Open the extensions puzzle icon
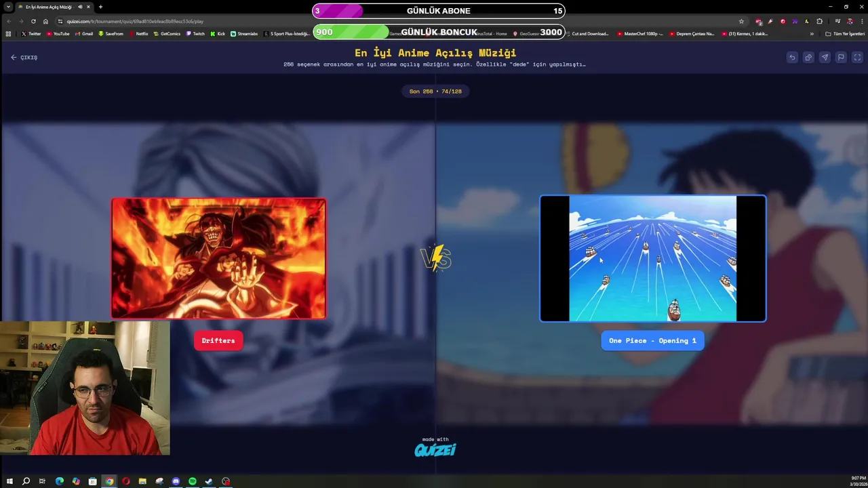This screenshot has height=488, width=868. (x=819, y=21)
